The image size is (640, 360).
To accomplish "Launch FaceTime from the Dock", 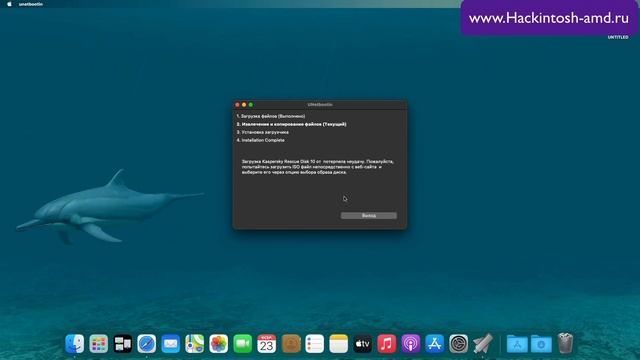I will click(243, 344).
